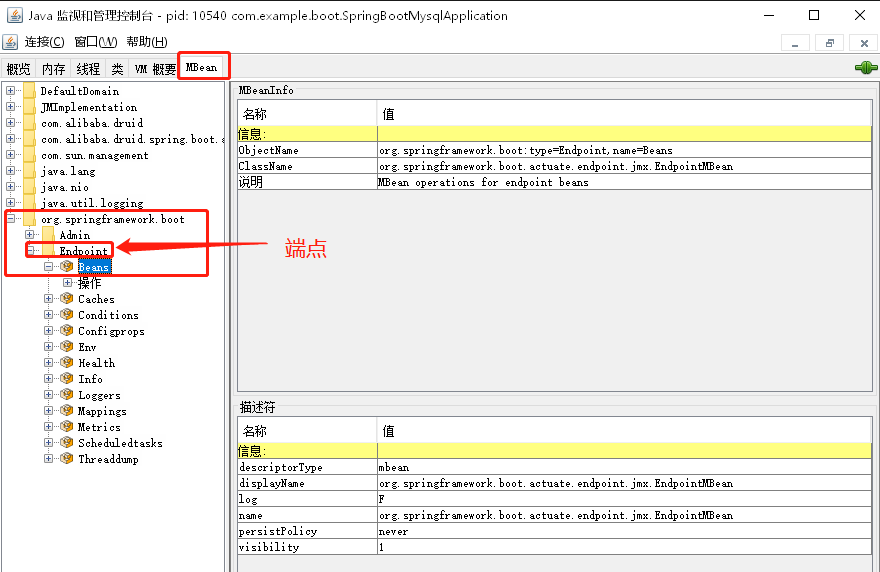
Task: Select the Conditions MBean icon
Action: (x=67, y=314)
